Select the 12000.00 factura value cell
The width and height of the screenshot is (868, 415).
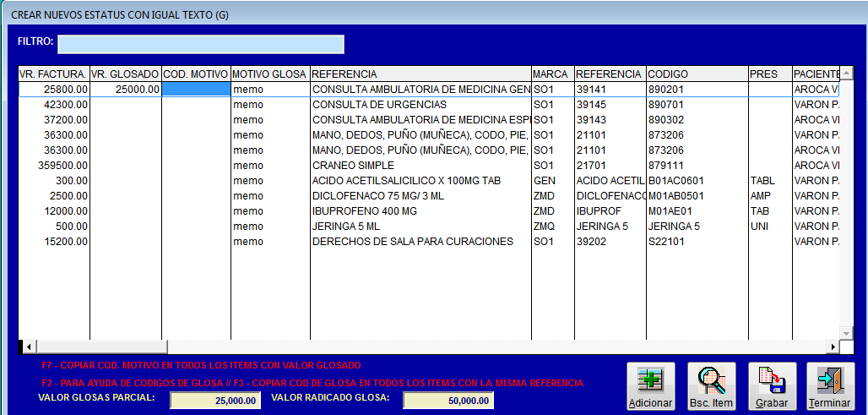[x=54, y=211]
